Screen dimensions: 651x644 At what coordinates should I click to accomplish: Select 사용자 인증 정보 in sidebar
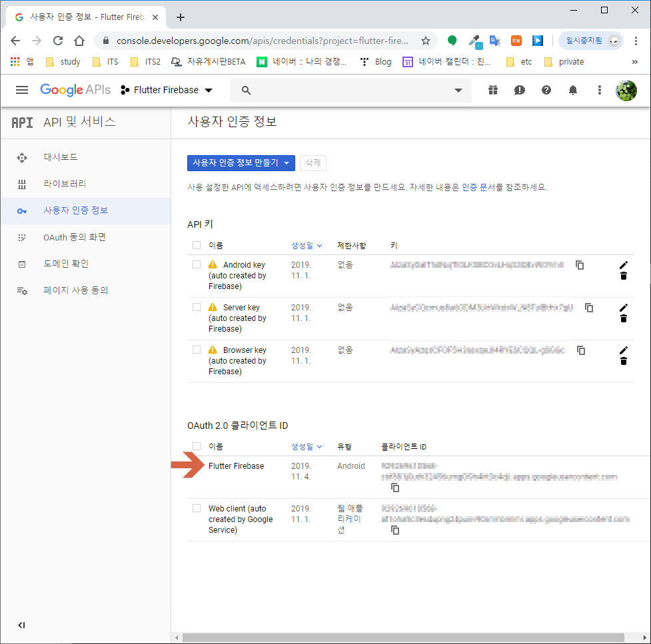(85, 211)
